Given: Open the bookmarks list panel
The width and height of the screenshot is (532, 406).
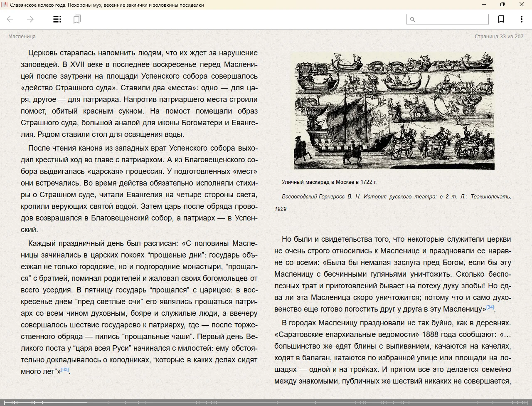Looking at the screenshot, I should tap(77, 19).
